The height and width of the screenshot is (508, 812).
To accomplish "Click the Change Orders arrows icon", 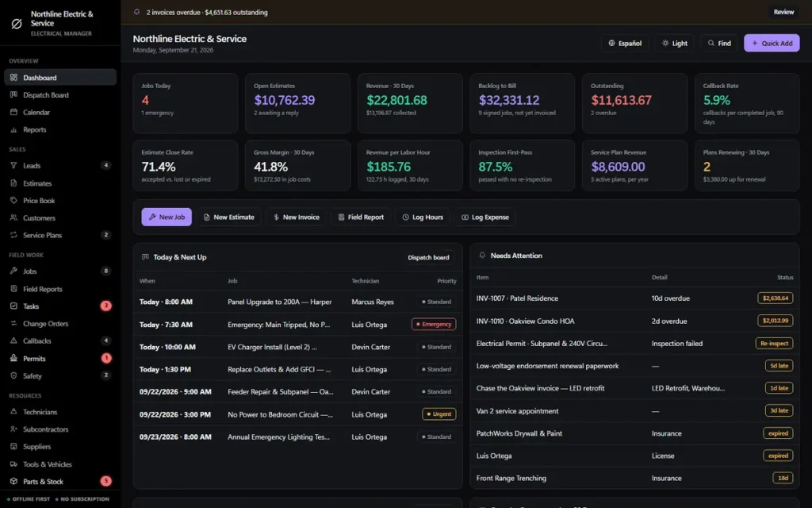I will (14, 324).
